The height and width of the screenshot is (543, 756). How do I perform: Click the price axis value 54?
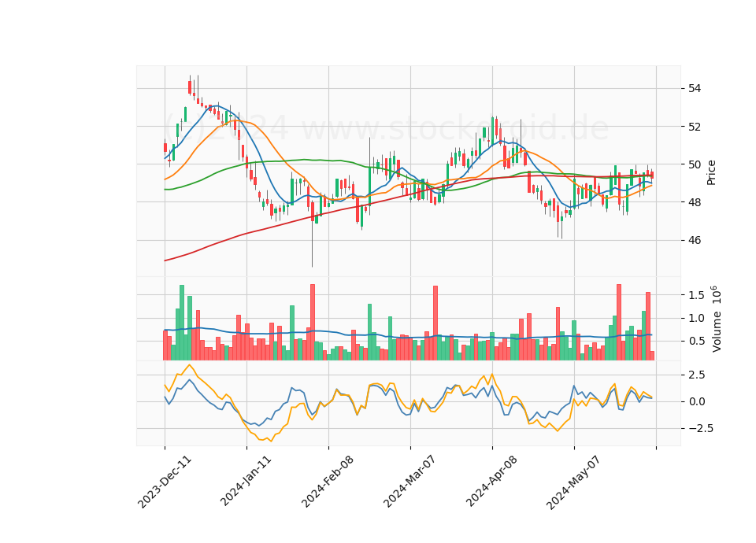click(x=695, y=89)
